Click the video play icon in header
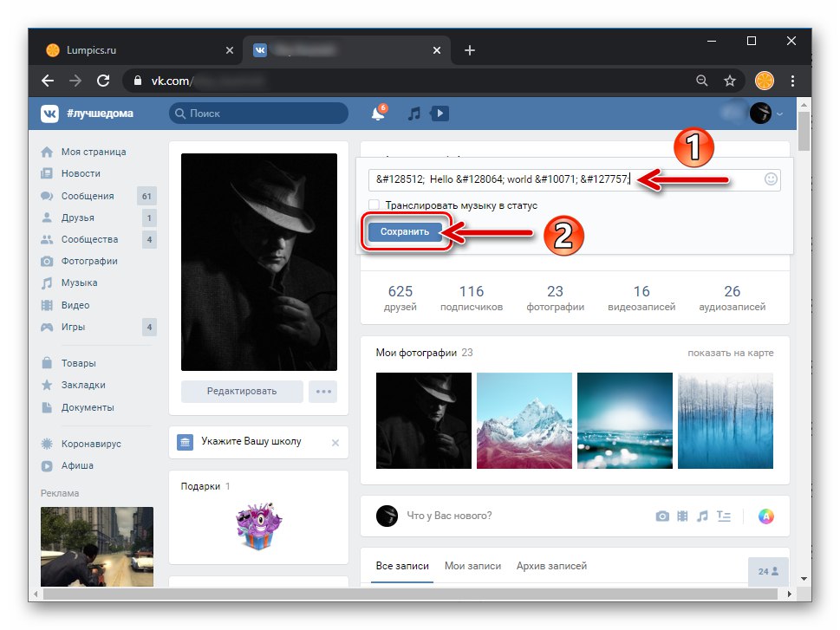Screen dimensions: 840x630 click(440, 113)
